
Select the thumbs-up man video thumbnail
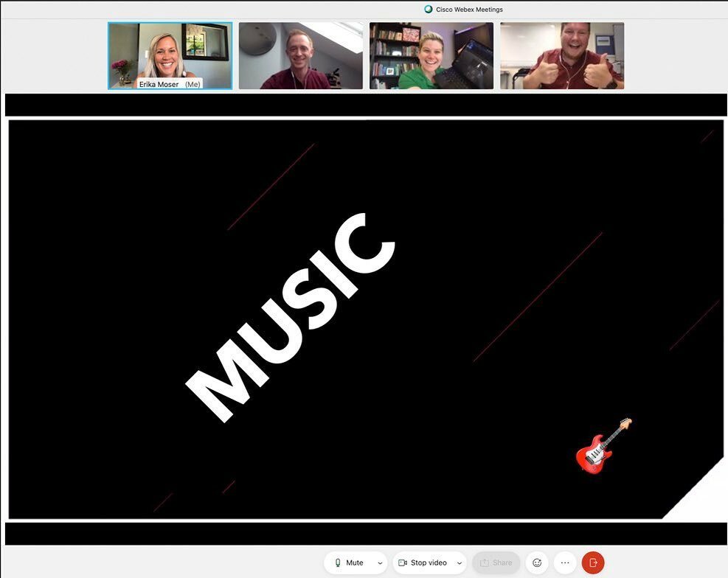coord(562,56)
